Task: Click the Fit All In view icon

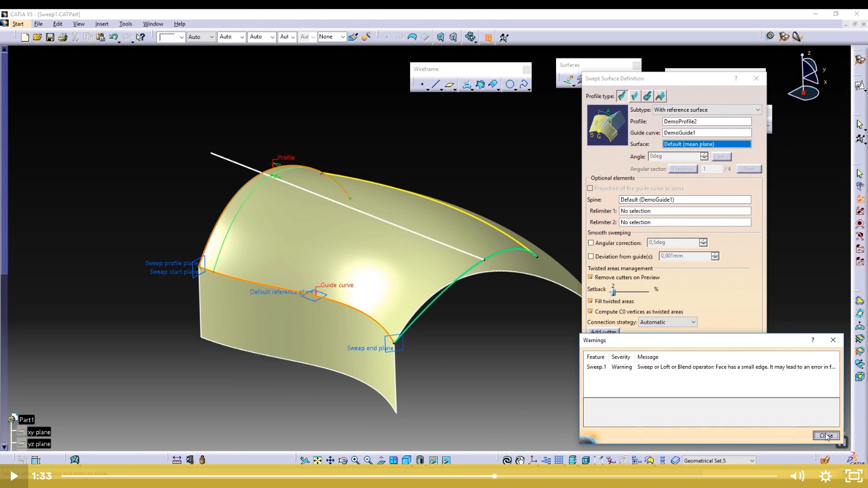Action: point(317,460)
